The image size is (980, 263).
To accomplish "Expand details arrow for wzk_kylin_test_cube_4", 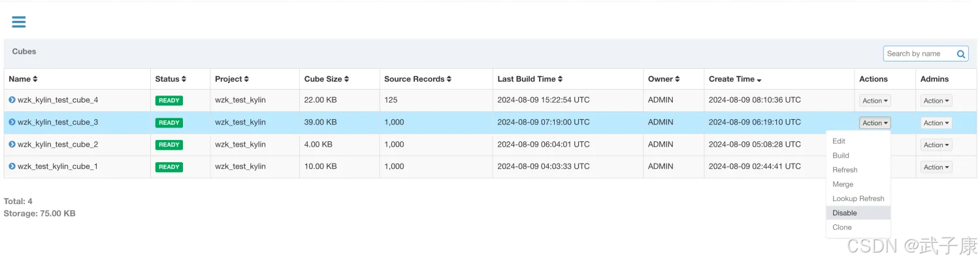I will pyautogui.click(x=12, y=100).
